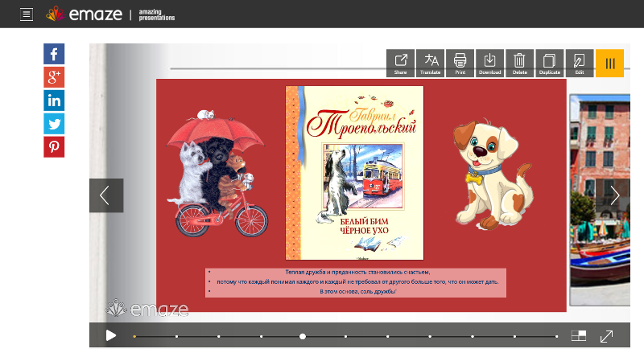Click the next slide preview with colorful buildings
Screen dimensions: 644x349
pyautogui.click(x=600, y=199)
